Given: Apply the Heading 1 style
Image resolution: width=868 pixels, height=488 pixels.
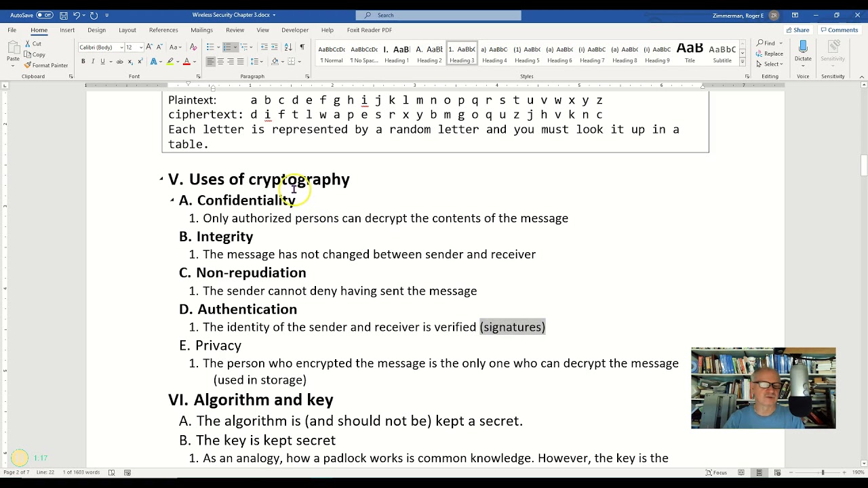Looking at the screenshot, I should click(x=397, y=54).
